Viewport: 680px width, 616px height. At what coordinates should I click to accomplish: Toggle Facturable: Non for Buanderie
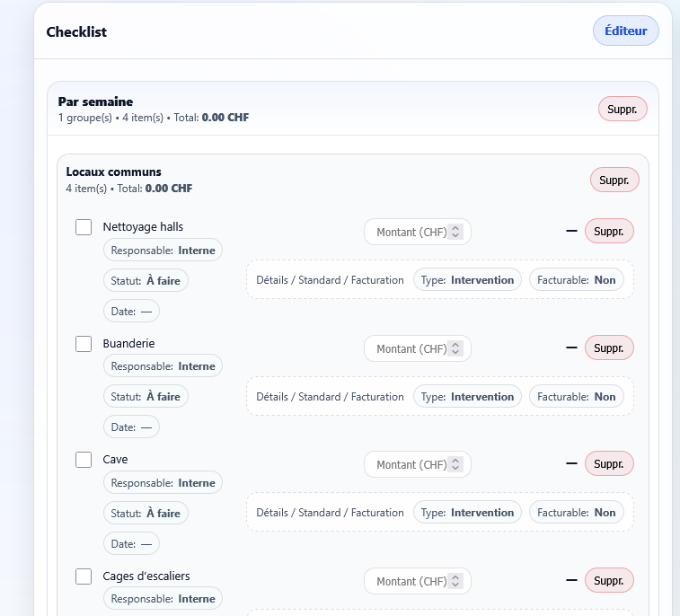[576, 397]
